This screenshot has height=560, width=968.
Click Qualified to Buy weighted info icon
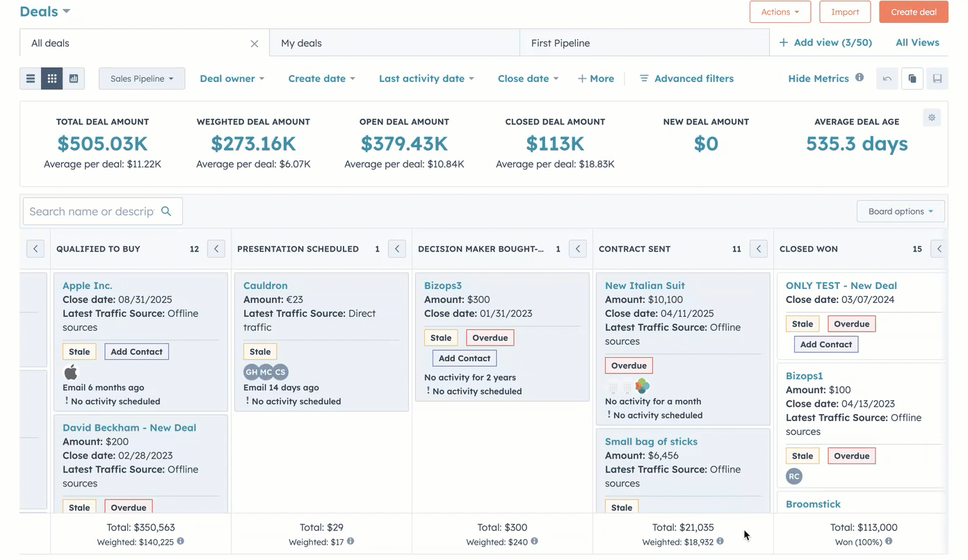click(x=180, y=541)
